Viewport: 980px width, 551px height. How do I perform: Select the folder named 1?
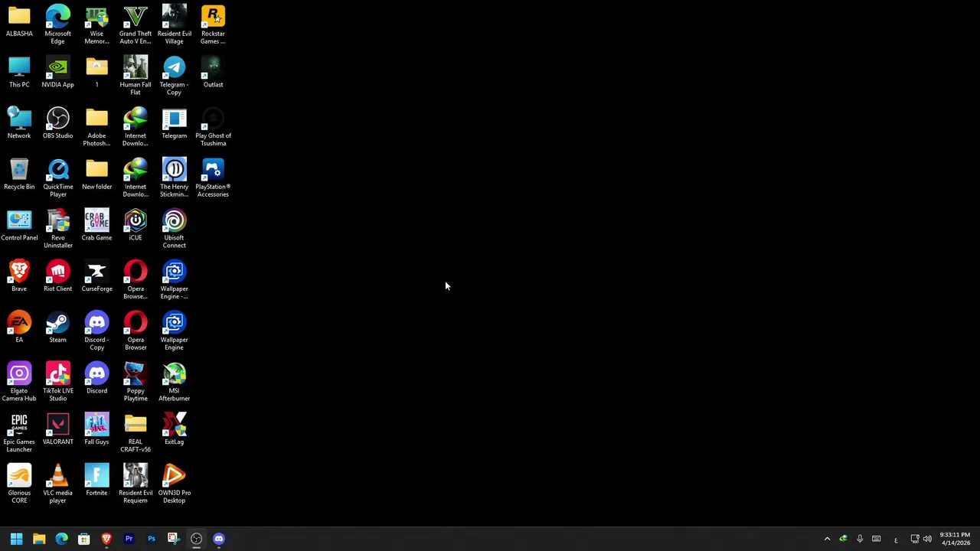tap(96, 73)
